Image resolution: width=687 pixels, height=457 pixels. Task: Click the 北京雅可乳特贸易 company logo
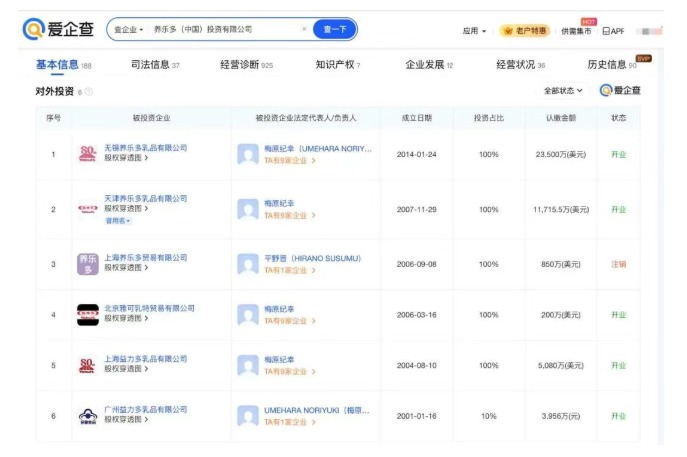click(88, 315)
